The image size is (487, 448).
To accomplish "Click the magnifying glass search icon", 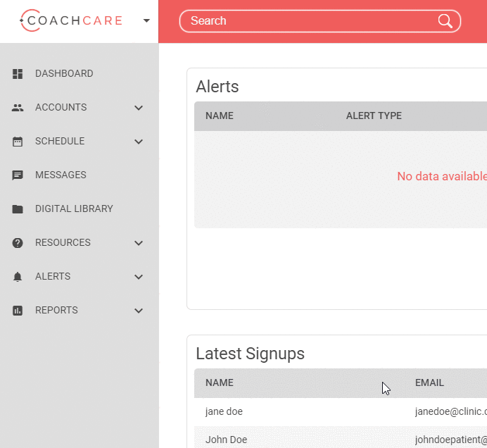I will (x=445, y=21).
